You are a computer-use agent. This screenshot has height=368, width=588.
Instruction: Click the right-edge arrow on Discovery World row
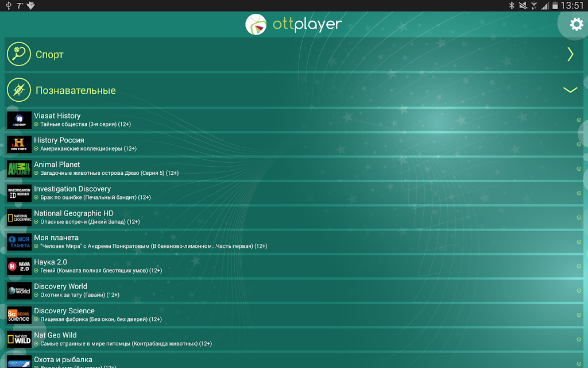click(579, 291)
